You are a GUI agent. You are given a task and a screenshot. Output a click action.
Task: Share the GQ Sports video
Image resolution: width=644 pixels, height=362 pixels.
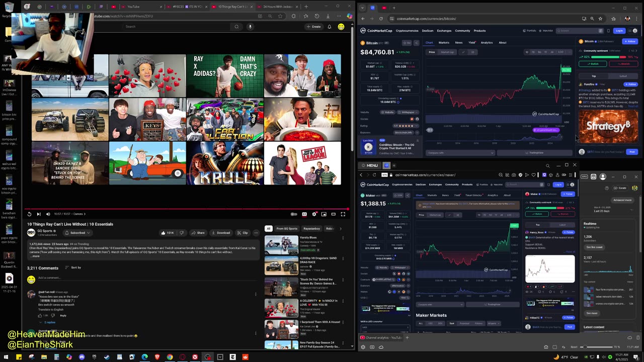tap(198, 233)
